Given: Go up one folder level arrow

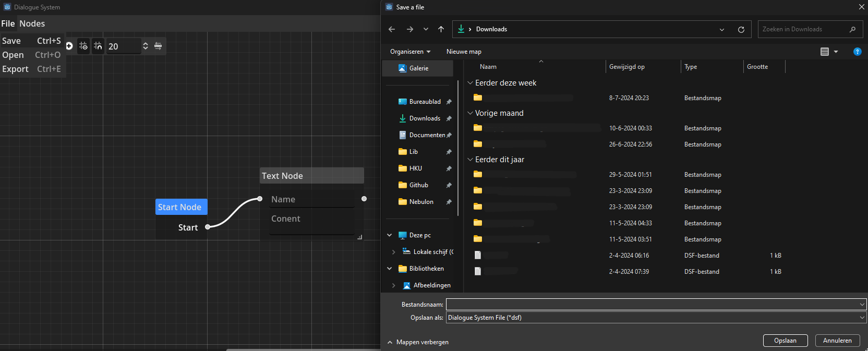Looking at the screenshot, I should [x=441, y=29].
